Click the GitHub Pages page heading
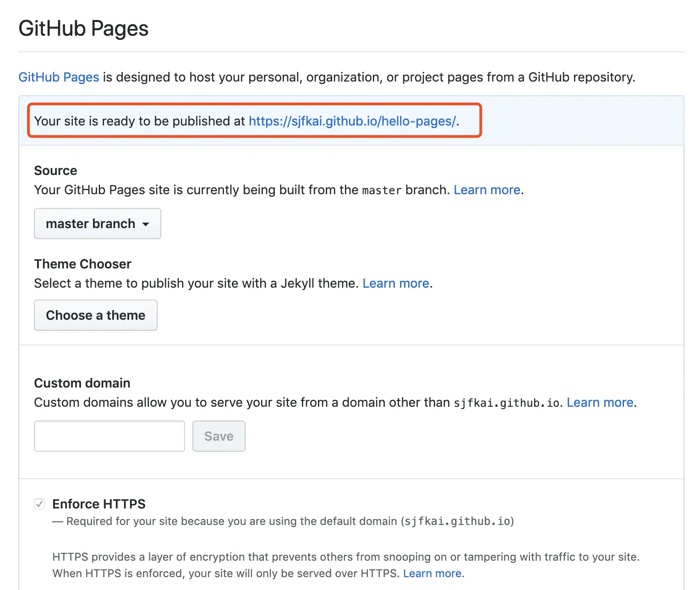Viewport: 700px width, 590px height. click(83, 28)
